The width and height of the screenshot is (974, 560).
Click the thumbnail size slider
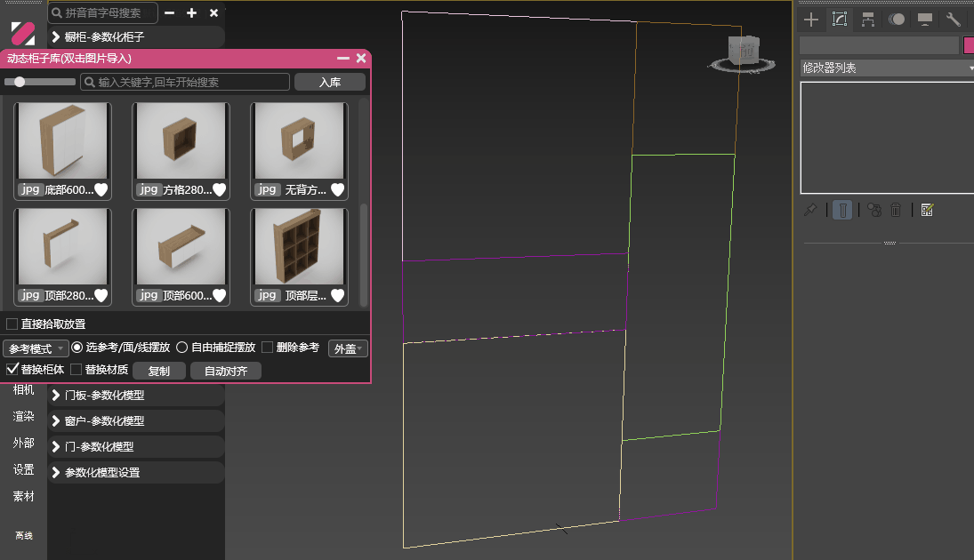(39, 82)
